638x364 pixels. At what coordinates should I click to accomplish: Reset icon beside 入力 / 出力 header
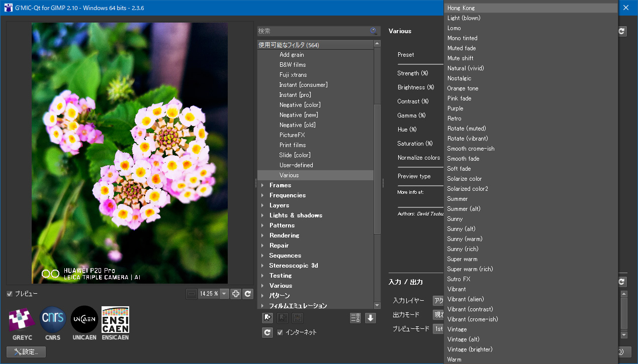pos(622,282)
